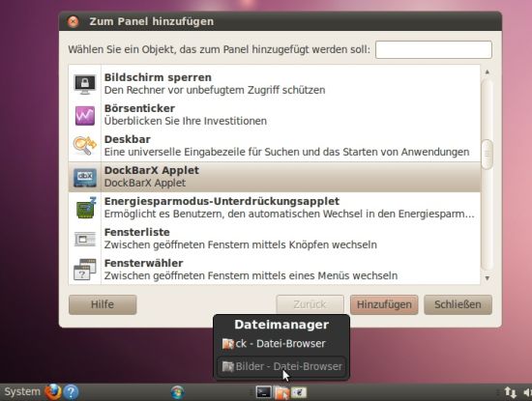
Task: Click the Hinzufügen button
Action: pos(384,304)
